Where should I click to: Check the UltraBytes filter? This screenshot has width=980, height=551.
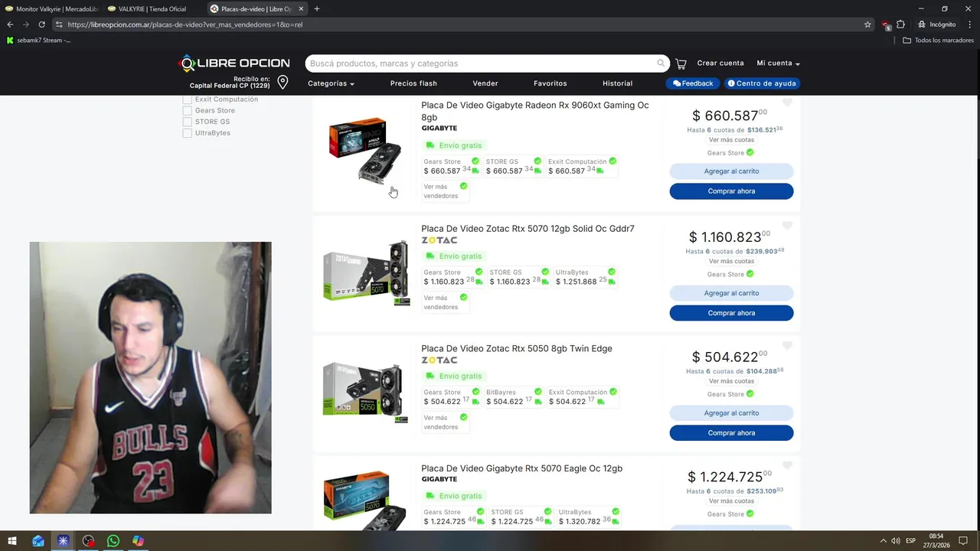pyautogui.click(x=188, y=133)
